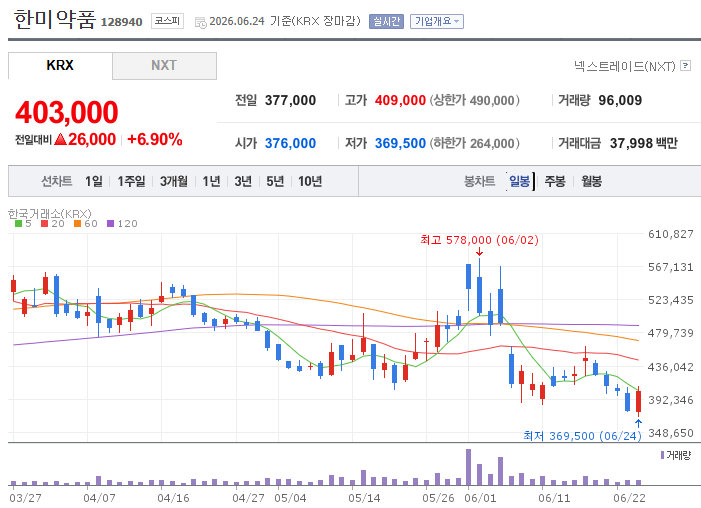Image resolution: width=701 pixels, height=508 pixels.
Task: Click the 03/27 date axis label
Action: [x=25, y=498]
